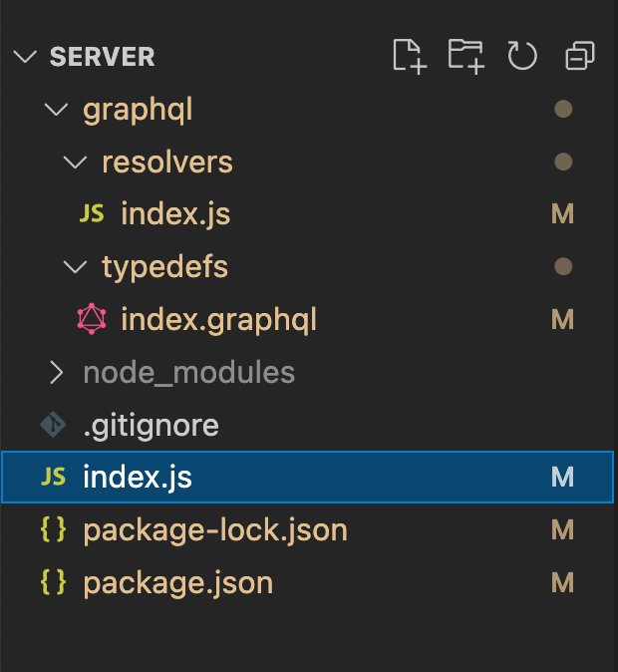Open the package.json file
Viewport: 618px width, 672px height.
[x=177, y=582]
